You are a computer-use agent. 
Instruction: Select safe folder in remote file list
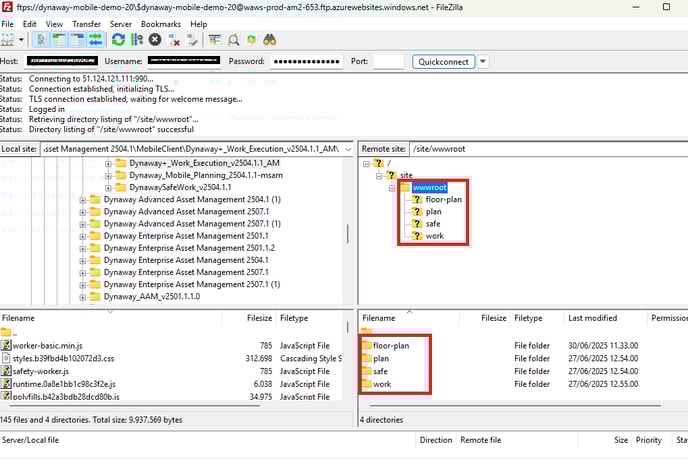click(x=380, y=371)
